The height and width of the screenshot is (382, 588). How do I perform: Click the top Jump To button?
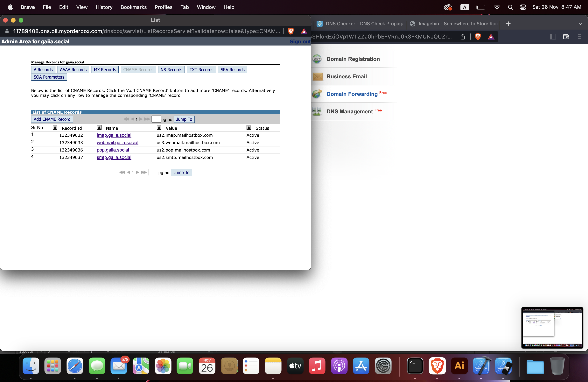tap(184, 119)
